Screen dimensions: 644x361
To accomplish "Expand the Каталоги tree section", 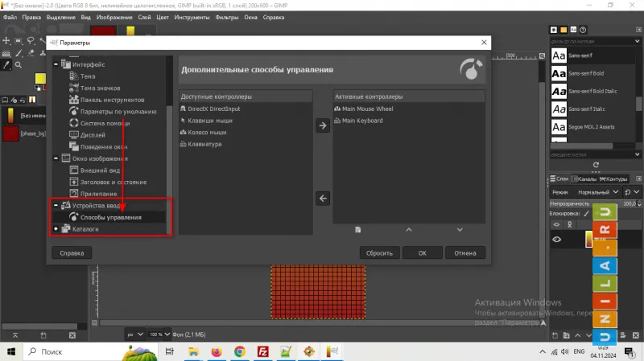I will 56,229.
